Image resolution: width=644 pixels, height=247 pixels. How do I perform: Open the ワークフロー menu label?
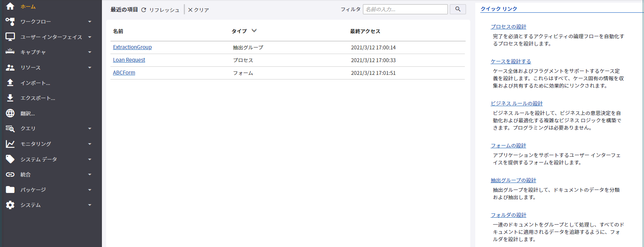click(36, 22)
